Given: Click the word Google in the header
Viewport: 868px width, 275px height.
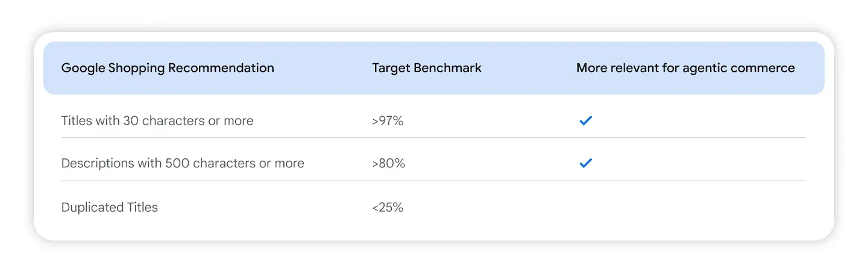Looking at the screenshot, I should click(x=83, y=68).
